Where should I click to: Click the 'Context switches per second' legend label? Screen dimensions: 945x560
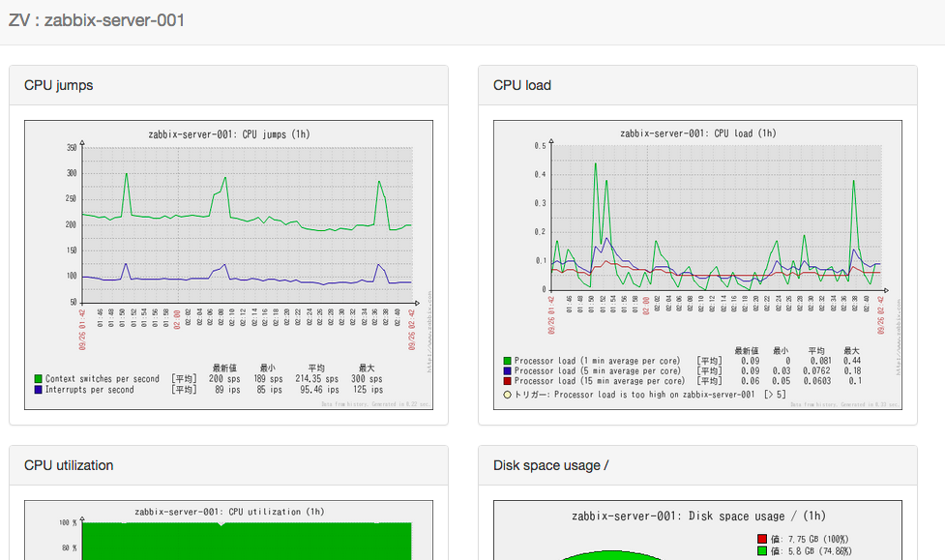coord(103,379)
